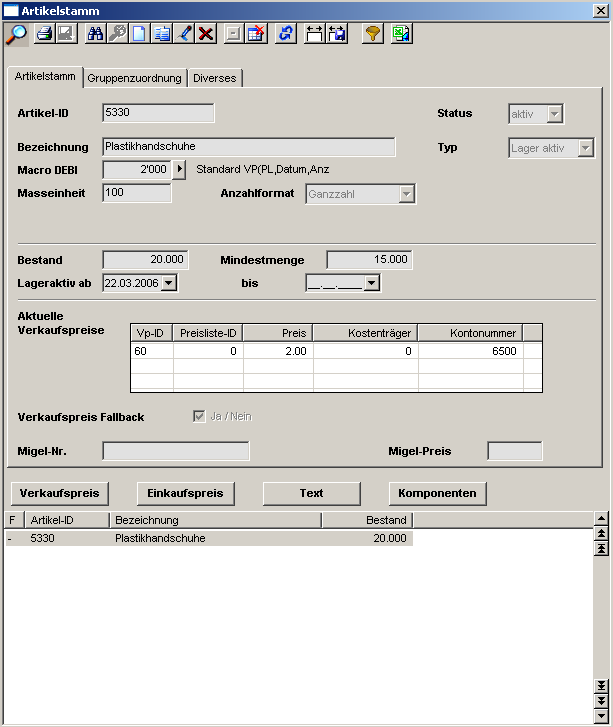Click the Komponenten button

[x=437, y=493]
